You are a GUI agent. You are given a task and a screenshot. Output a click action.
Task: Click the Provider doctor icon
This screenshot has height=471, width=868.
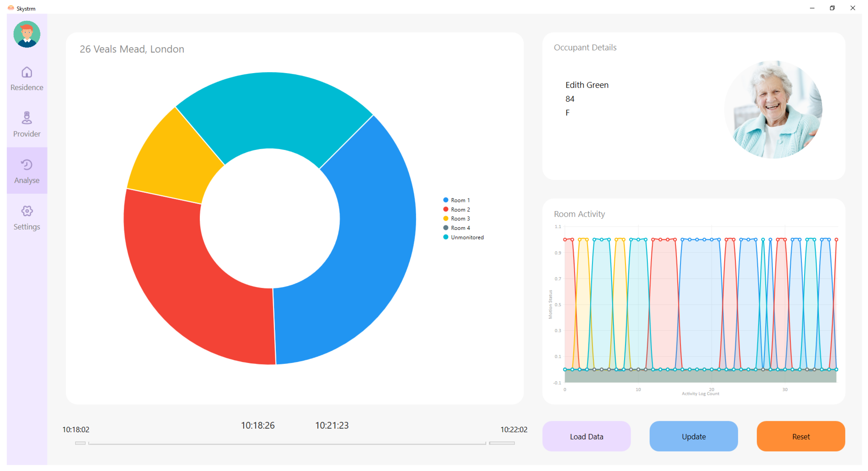click(x=27, y=118)
